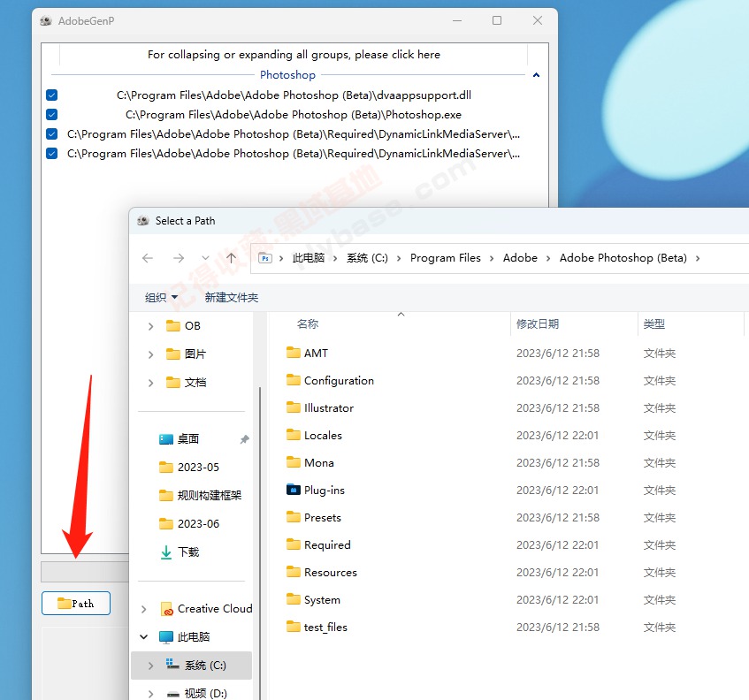Uncheck the dvaappsupport.dll file checkbox
The image size is (749, 700).
tap(51, 95)
